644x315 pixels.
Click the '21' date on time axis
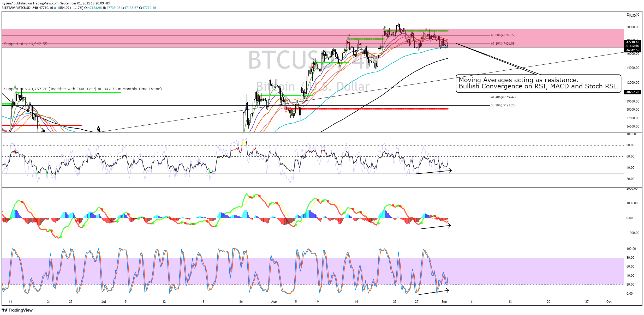click(x=49, y=302)
